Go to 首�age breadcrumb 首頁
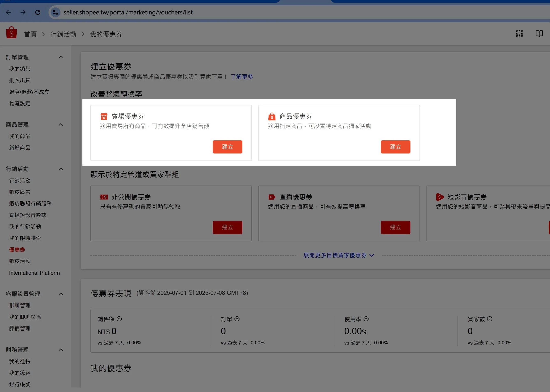 [30, 34]
